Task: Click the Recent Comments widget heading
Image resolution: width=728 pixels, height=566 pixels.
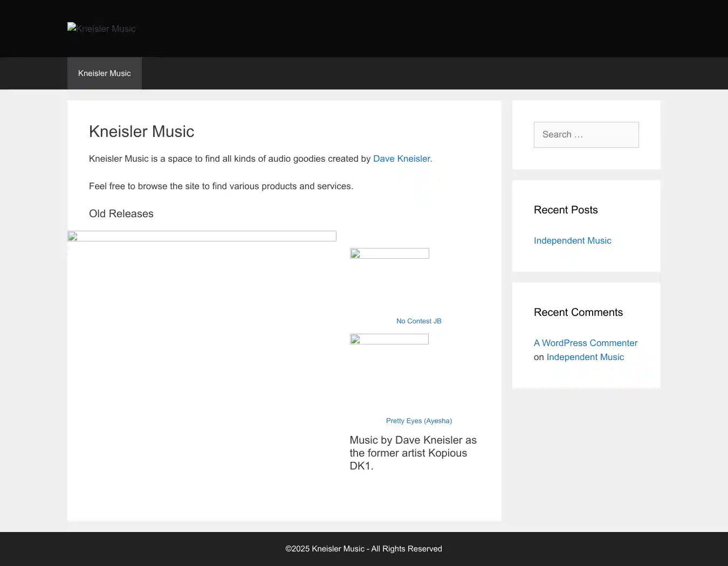Action: pyautogui.click(x=578, y=312)
